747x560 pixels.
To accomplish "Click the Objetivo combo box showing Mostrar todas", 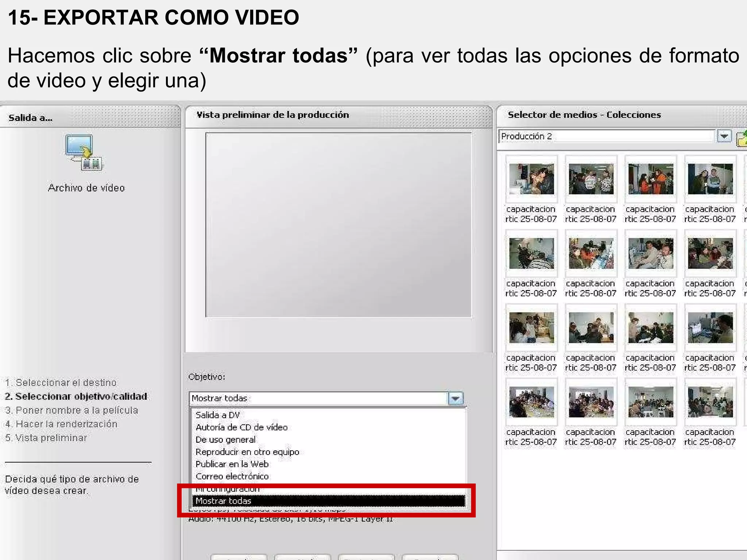I will [x=326, y=398].
